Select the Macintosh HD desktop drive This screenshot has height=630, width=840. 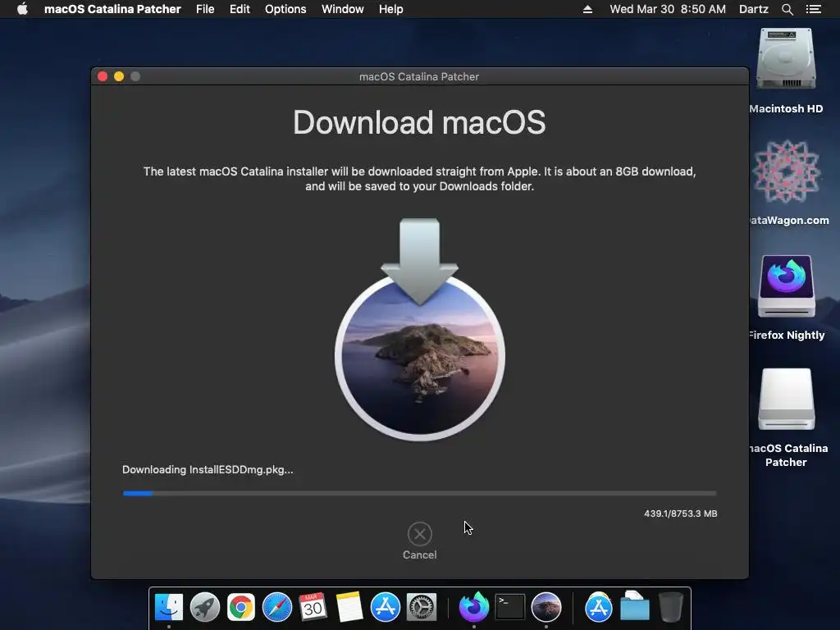(786, 59)
